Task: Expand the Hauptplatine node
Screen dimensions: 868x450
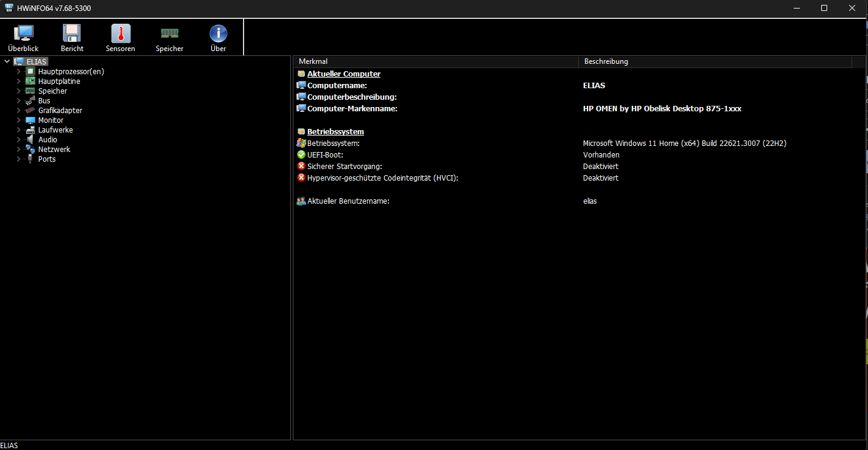Action: 18,81
